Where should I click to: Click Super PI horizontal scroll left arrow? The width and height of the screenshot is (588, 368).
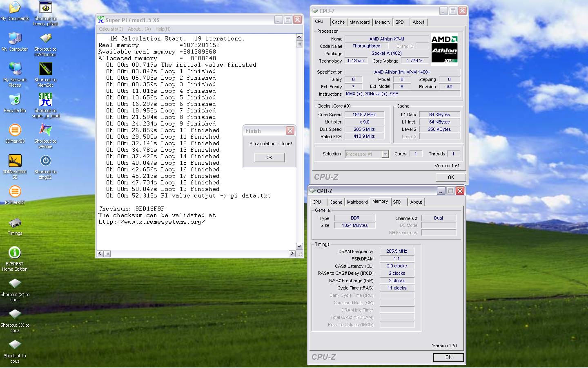(100, 254)
